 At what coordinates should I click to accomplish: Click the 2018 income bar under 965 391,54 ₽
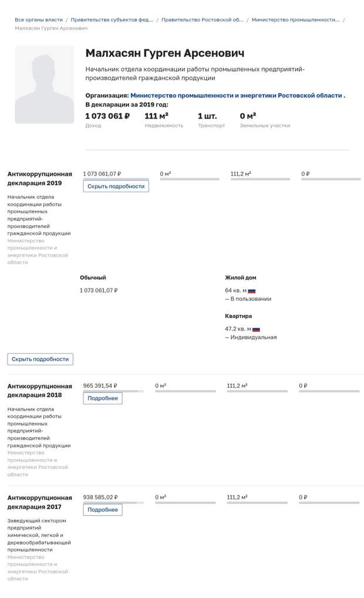click(x=113, y=391)
